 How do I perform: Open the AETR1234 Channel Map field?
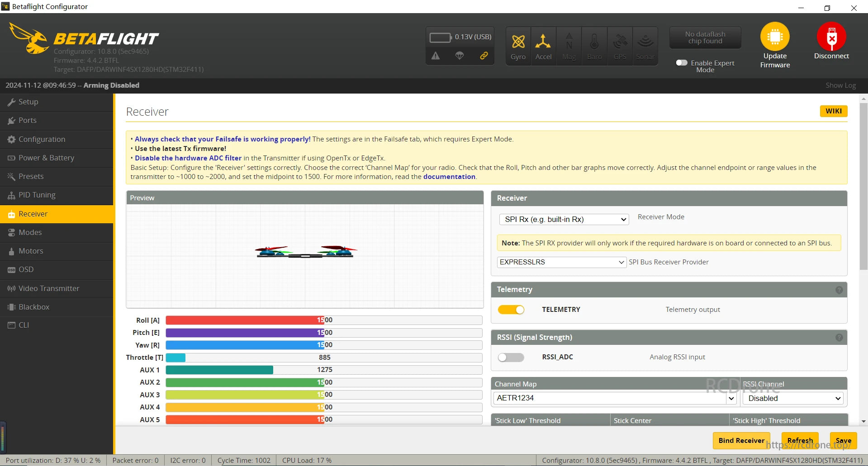tap(613, 398)
